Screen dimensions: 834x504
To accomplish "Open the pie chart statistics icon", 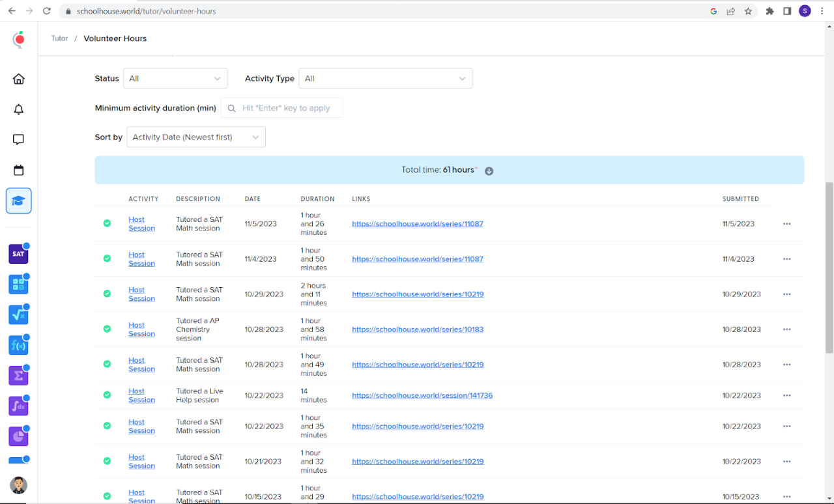I will [x=18, y=436].
